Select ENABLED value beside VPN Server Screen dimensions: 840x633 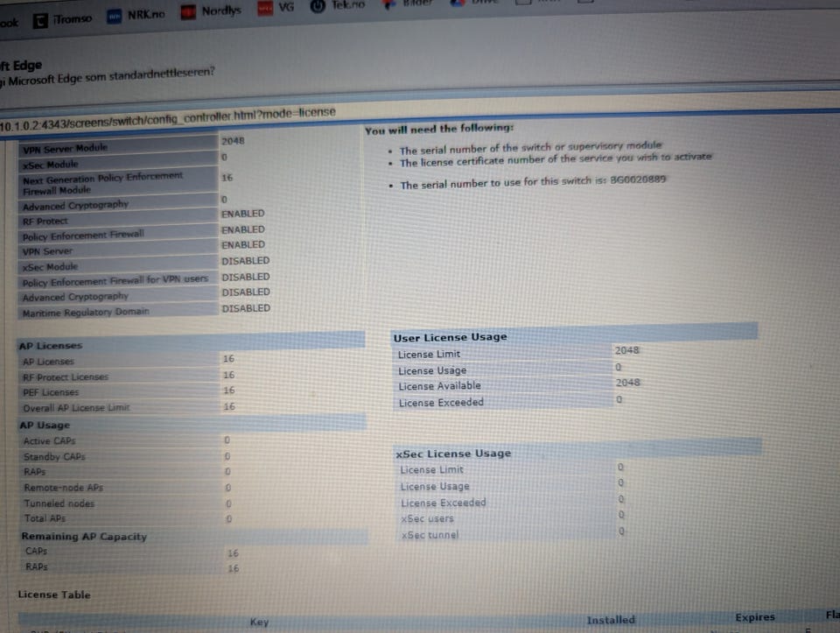pos(243,244)
